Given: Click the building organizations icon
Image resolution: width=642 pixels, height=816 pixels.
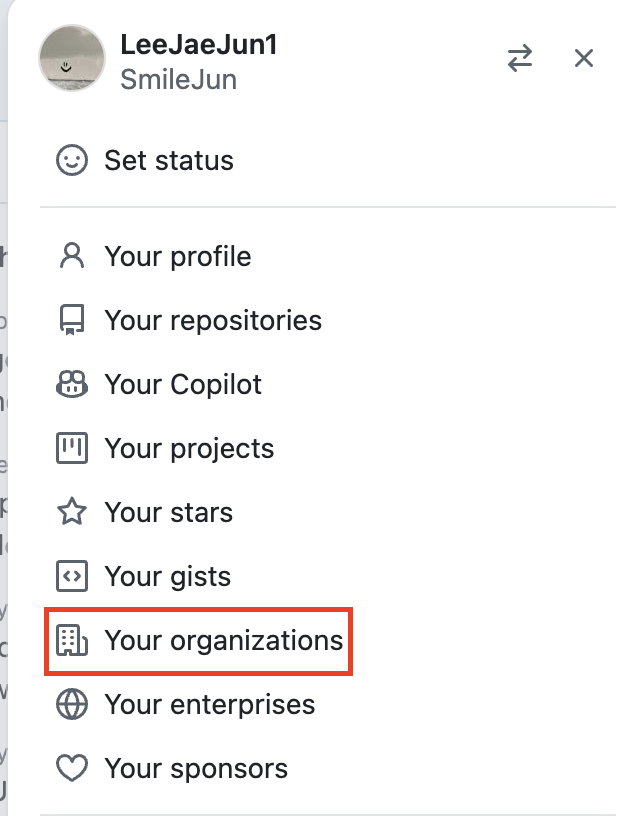Looking at the screenshot, I should coord(72,641).
